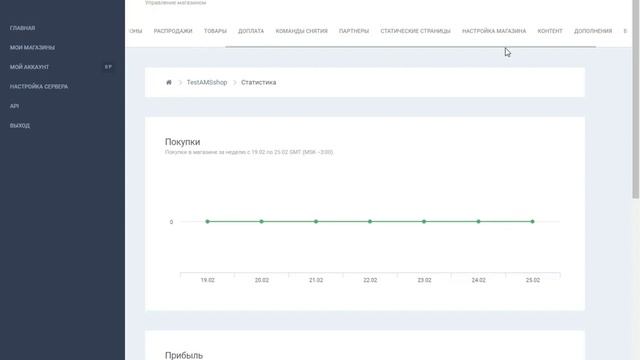Viewport: 640px width, 360px height.
Task: Click the 25.02 data point on chart
Action: [533, 222]
